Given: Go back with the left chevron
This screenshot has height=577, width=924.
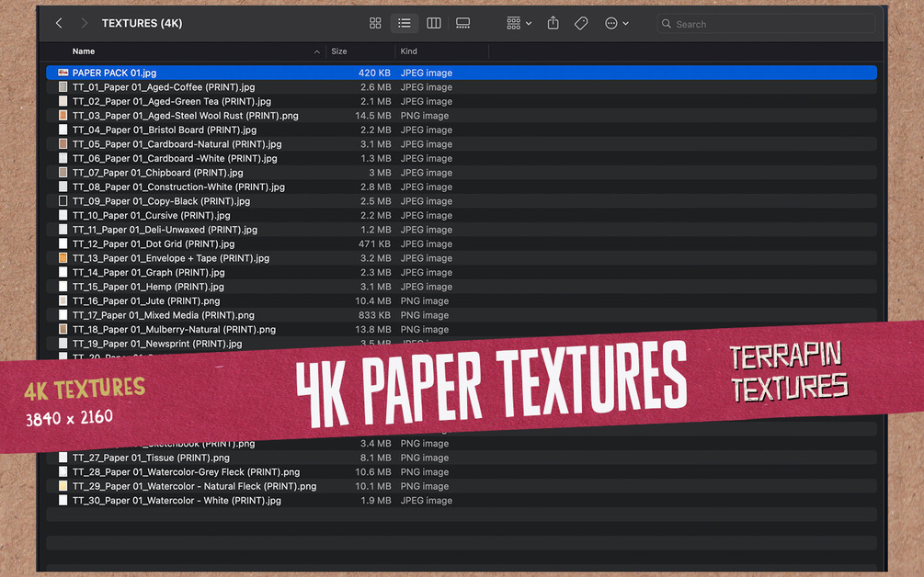Looking at the screenshot, I should click(x=59, y=23).
